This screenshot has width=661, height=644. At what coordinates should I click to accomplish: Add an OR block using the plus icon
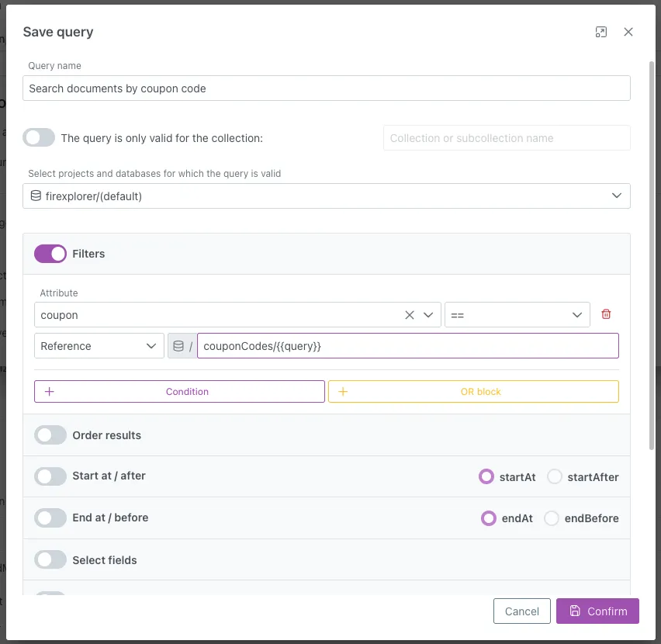pos(343,391)
